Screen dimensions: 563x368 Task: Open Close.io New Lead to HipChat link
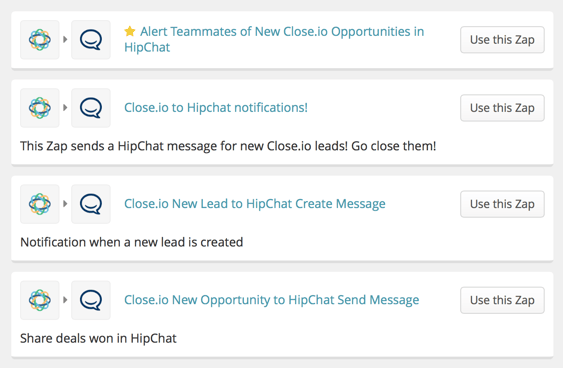click(255, 204)
